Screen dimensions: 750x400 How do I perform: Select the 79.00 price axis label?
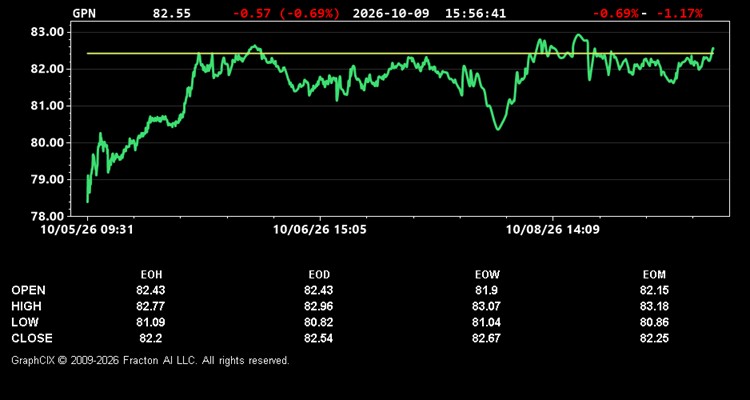click(x=47, y=179)
